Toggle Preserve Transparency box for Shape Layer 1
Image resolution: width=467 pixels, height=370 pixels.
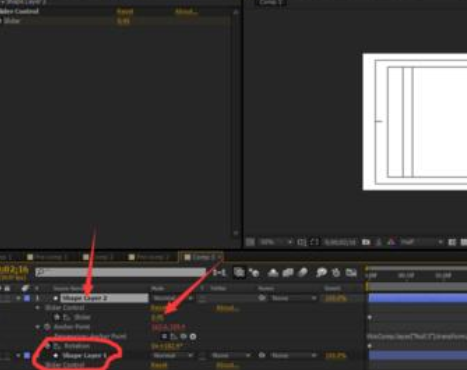pos(202,356)
